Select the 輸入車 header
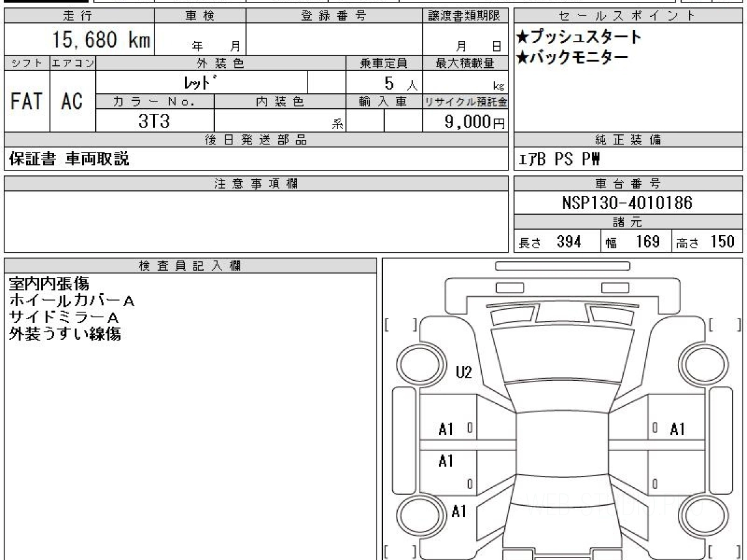747x560 pixels. coord(384,102)
